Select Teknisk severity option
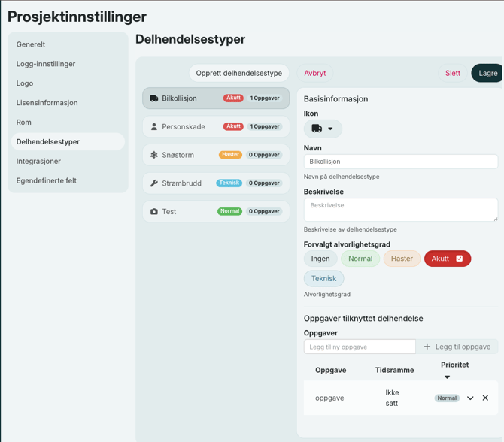This screenshot has height=442, width=504. point(323,278)
